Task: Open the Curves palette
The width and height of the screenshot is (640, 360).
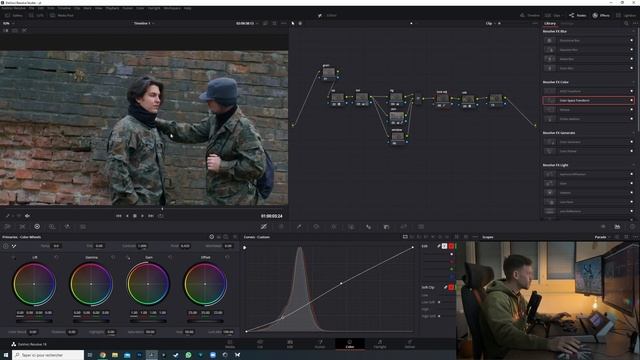Action: tap(264, 227)
